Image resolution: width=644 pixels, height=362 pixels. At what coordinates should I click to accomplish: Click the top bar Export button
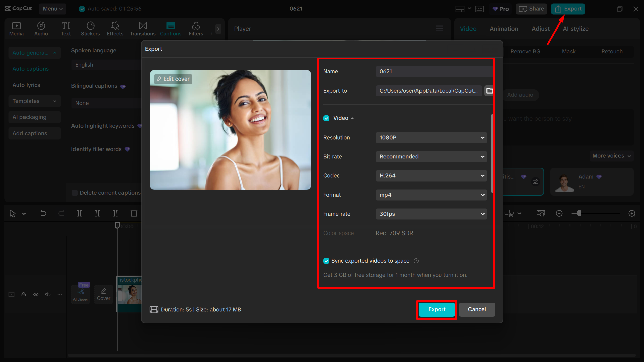coord(568,9)
